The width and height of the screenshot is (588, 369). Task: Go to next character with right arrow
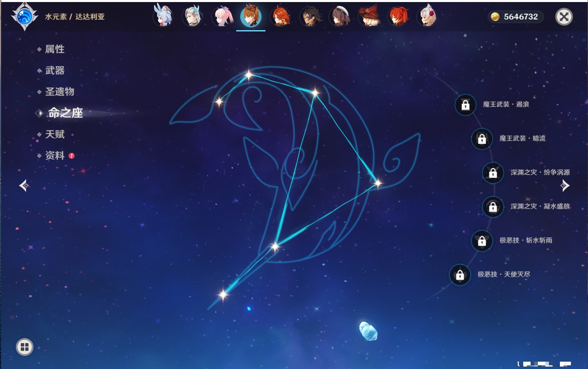click(x=565, y=186)
